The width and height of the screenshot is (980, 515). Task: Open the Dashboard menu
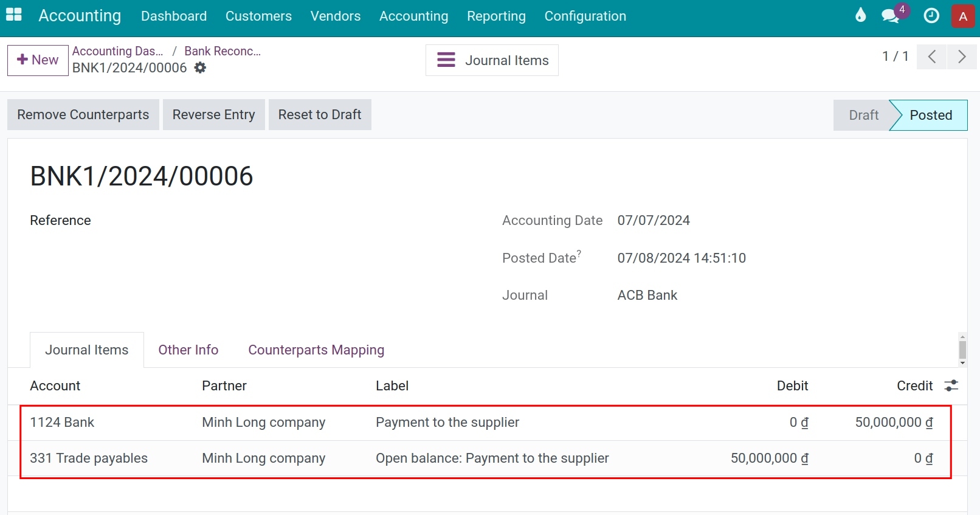pyautogui.click(x=174, y=16)
